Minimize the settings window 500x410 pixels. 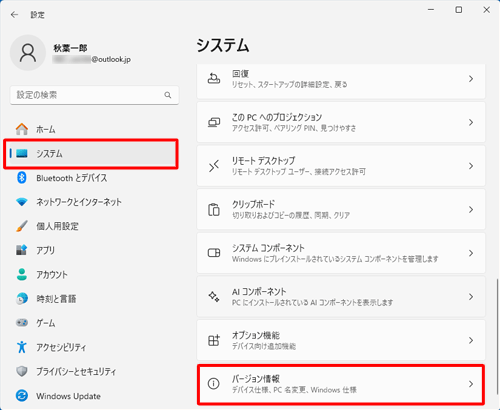point(431,10)
